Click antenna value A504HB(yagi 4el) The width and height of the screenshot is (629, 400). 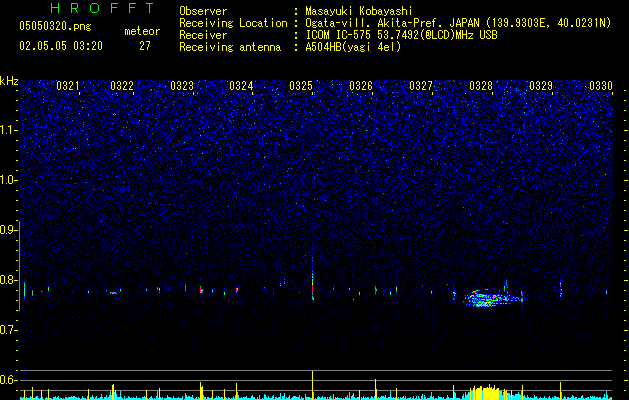tap(353, 47)
